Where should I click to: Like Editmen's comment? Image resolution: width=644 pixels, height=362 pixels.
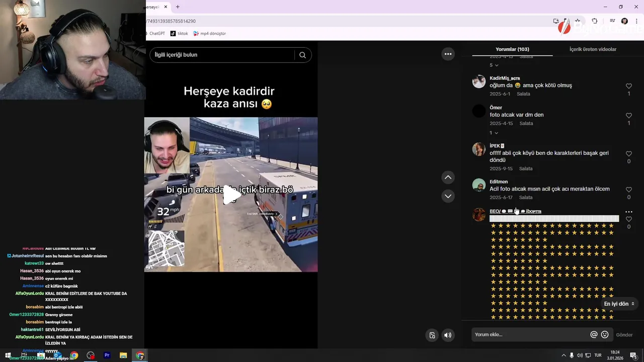pos(628,190)
